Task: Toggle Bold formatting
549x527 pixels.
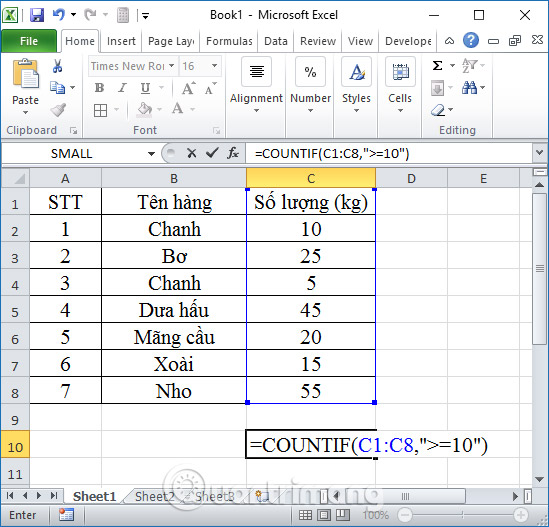Action: pyautogui.click(x=99, y=88)
